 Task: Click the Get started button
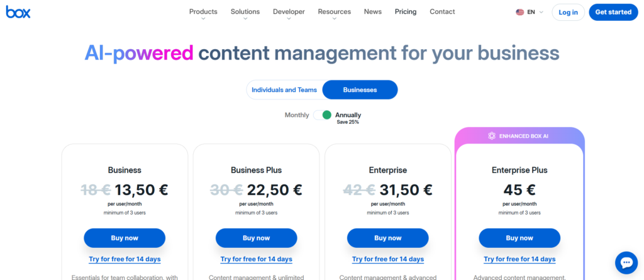pos(613,12)
